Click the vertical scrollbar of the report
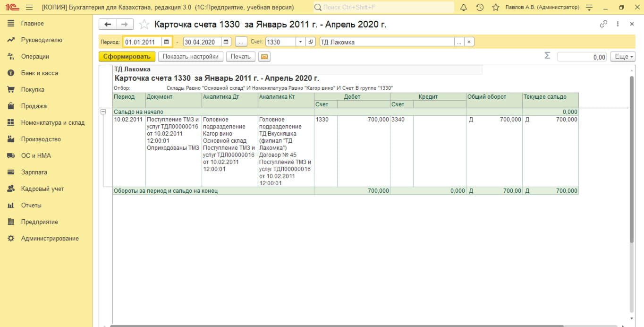 point(632,161)
